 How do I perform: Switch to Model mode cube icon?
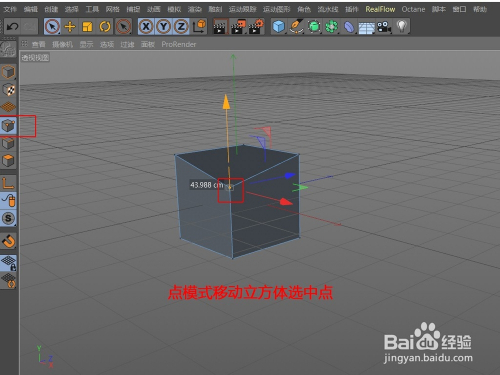(x=8, y=72)
